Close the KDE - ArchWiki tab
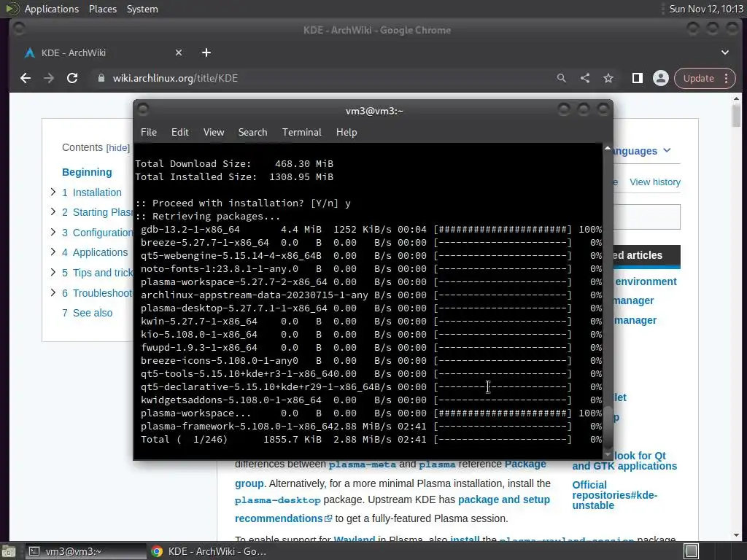Image resolution: width=747 pixels, height=560 pixels. pos(179,52)
